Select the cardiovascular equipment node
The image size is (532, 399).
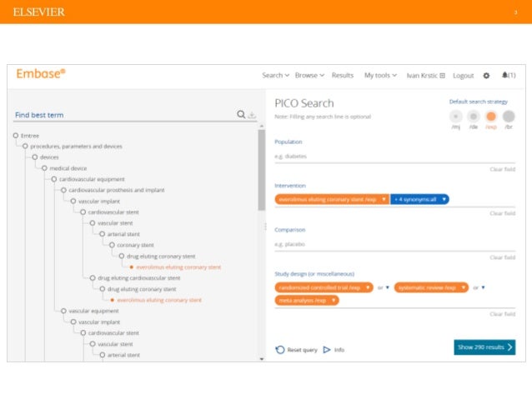coord(88,179)
